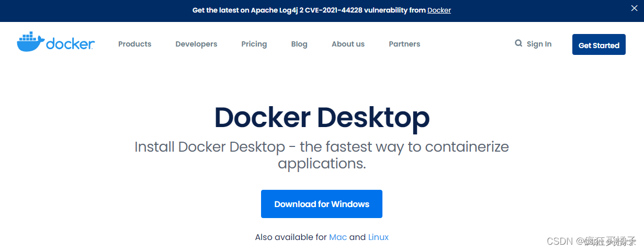The image size is (644, 251).
Task: Open the Partners menu
Action: (x=404, y=44)
